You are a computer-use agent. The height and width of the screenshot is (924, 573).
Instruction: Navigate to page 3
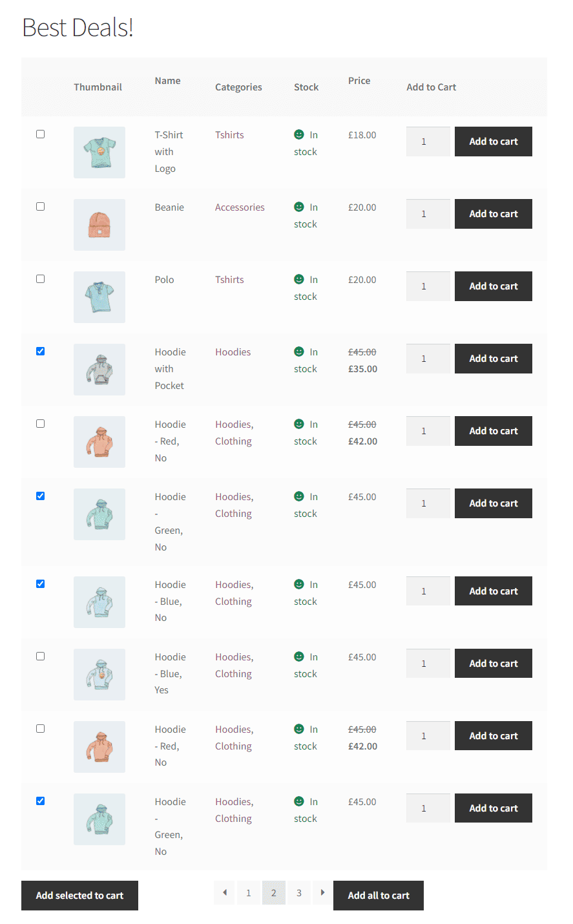pos(298,892)
